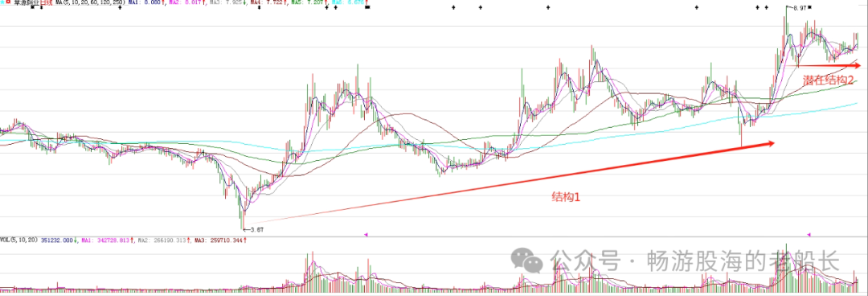Click the blue star icon before the stock name
Image resolution: width=868 pixels, height=296 pixels.
tap(2, 2)
